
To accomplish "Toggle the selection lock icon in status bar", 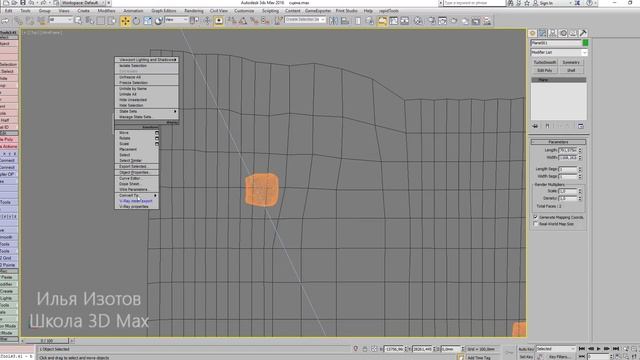I will click(365, 349).
